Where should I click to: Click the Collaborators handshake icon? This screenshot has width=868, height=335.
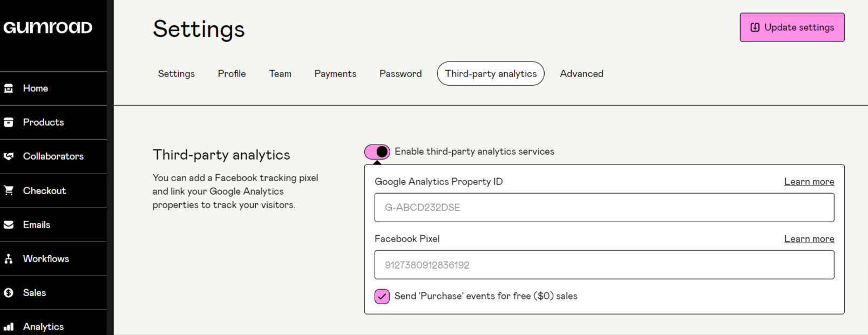[9, 156]
